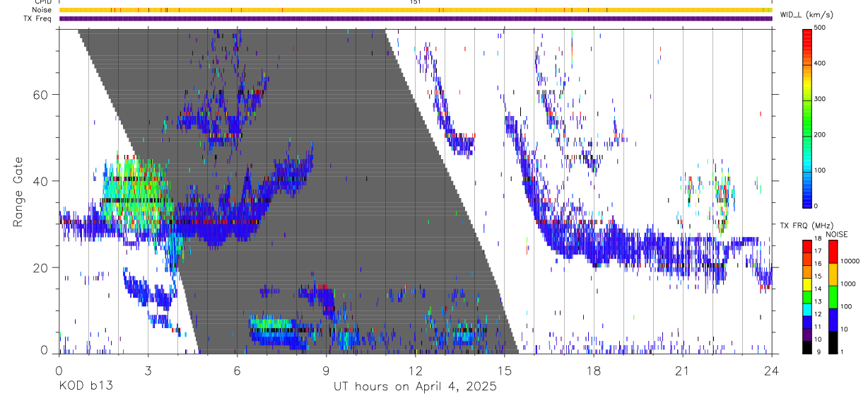This screenshot has width=868, height=401.
Task: Select the spectral width gradient colorbar
Action: (807, 118)
